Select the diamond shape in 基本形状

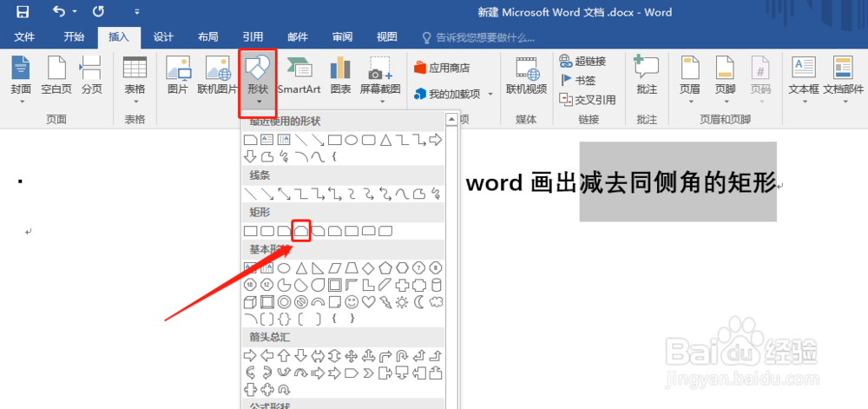(369, 268)
